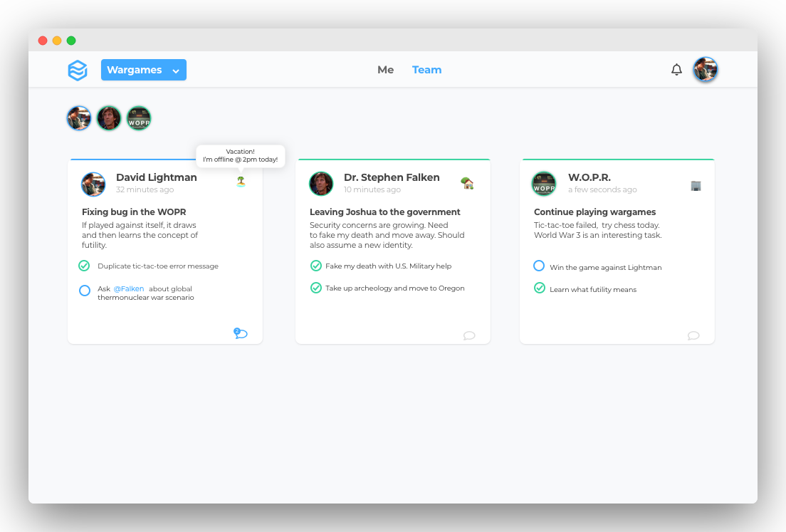Screen dimensions: 786x532
Task: Click Dr. Stephen Falken's home status icon
Action: [467, 183]
